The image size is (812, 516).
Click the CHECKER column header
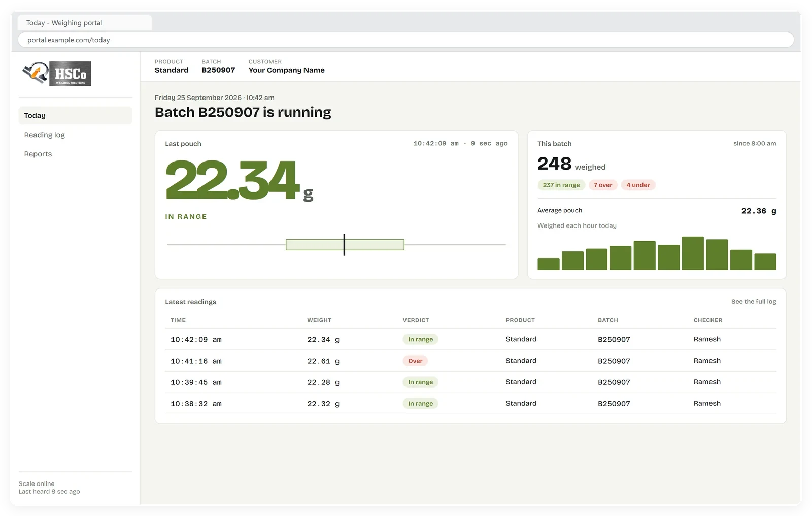[x=708, y=320]
